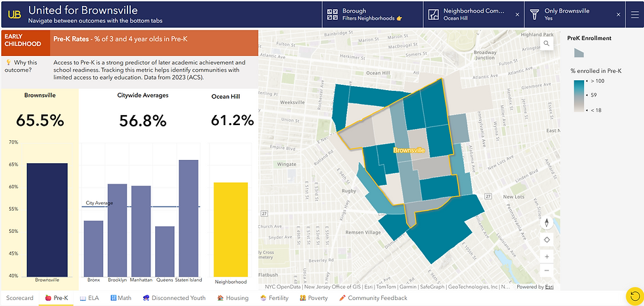The image size is (644, 306).
Task: Click the PreK Enrollment legend polygon swatch
Action: pos(579,53)
